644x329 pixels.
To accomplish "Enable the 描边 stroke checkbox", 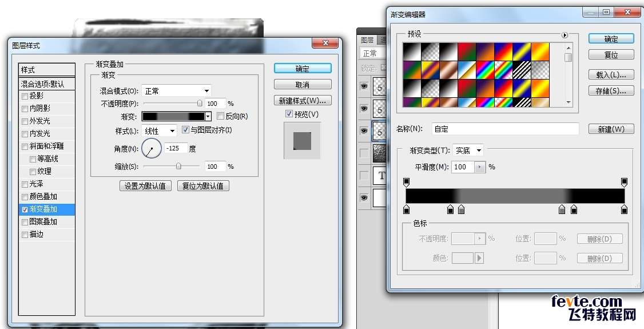I will [25, 235].
